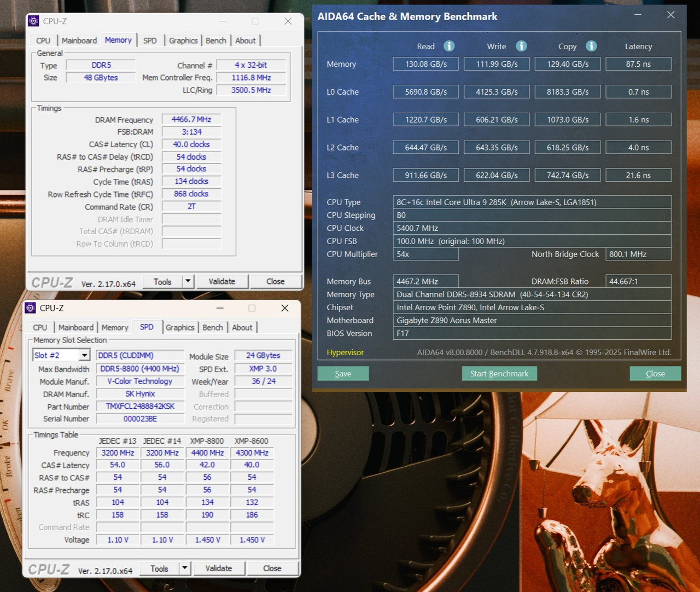
Task: Click North Bridge Clock value 800.1 MHz
Action: coord(639,254)
